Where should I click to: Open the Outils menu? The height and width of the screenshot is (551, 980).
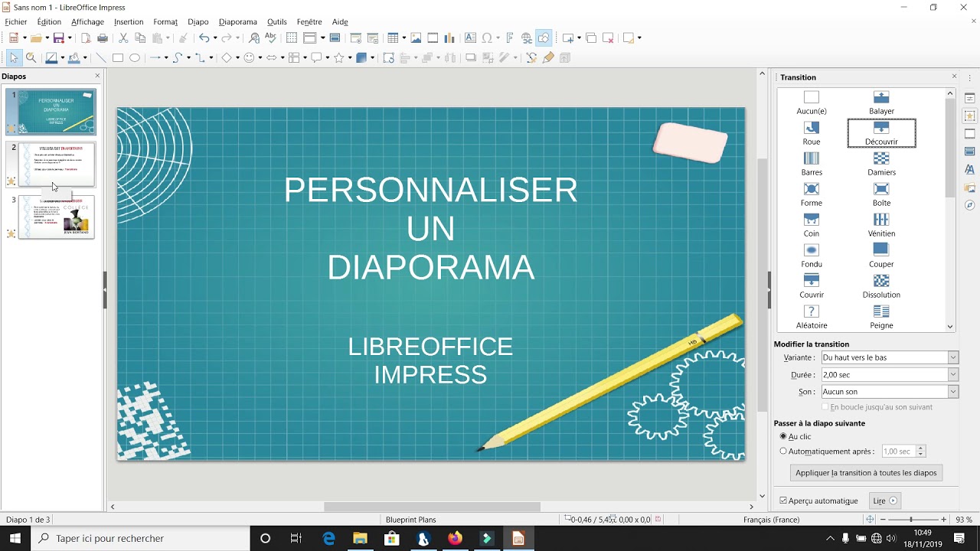277,21
